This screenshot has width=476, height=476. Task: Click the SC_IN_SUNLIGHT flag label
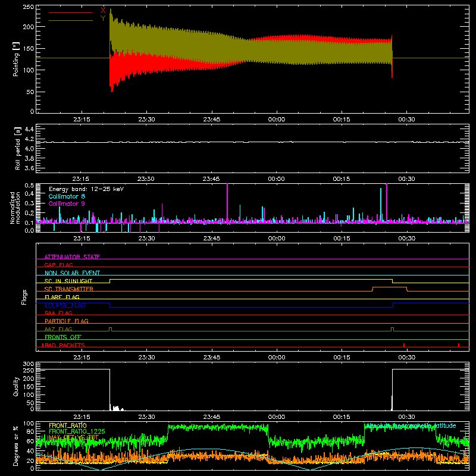(x=68, y=281)
